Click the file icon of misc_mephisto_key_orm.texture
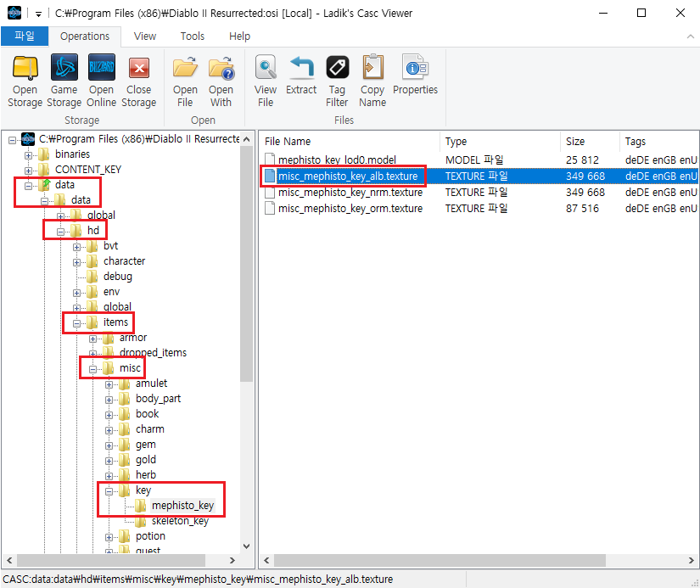700x588 pixels. click(x=269, y=209)
